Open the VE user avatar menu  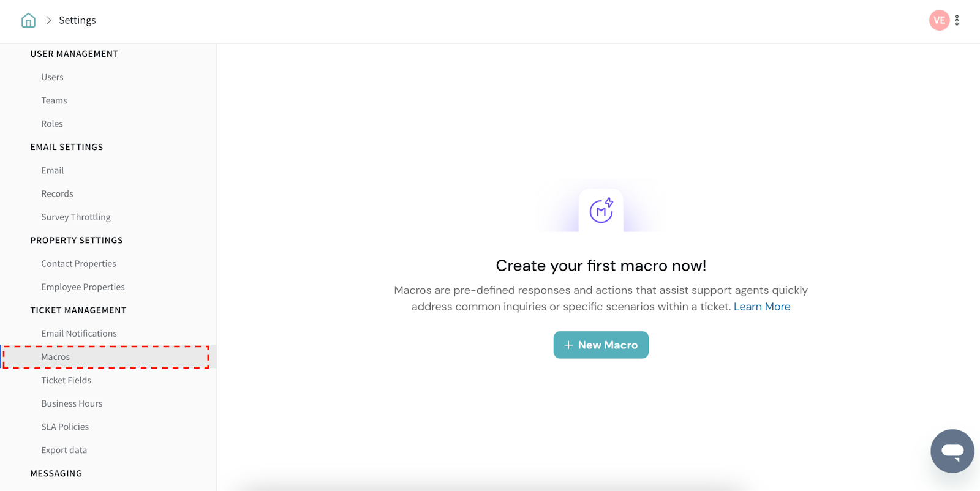(x=938, y=20)
